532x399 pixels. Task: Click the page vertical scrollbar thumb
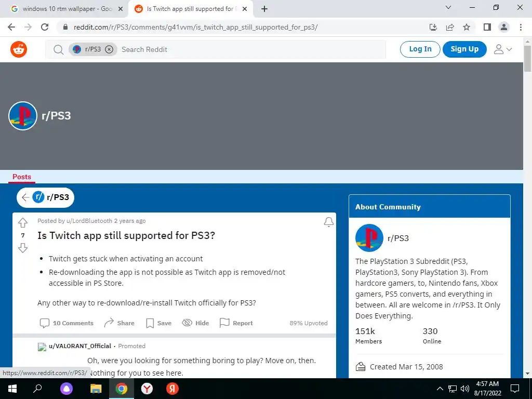pos(528,58)
